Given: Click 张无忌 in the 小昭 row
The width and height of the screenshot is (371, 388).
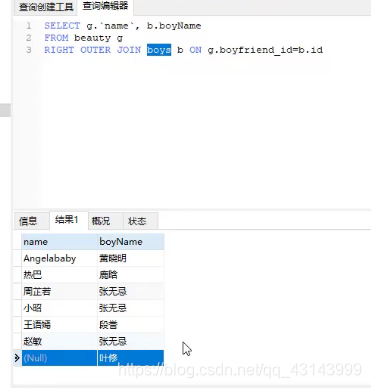Looking at the screenshot, I should (131, 308).
